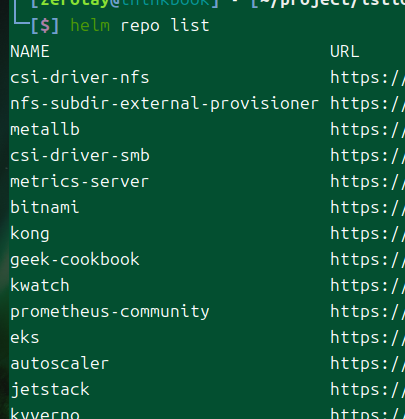Select the kyverno entry
The width and height of the screenshot is (405, 419).
(45, 414)
